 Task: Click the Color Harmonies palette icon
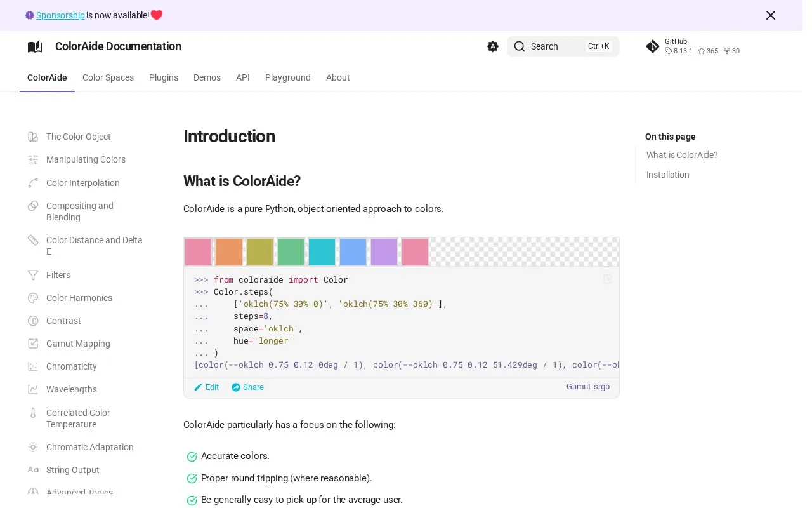[33, 298]
